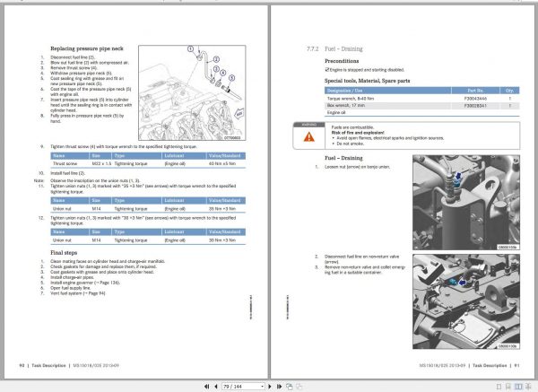Click the 'M22 x 1.5' size cell
The image size is (538, 392).
101,164
